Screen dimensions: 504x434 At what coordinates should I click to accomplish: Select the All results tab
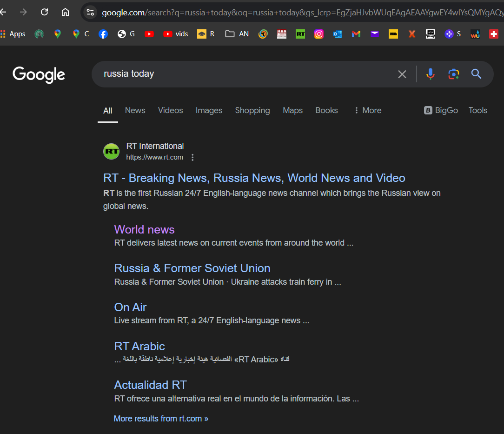tap(108, 111)
